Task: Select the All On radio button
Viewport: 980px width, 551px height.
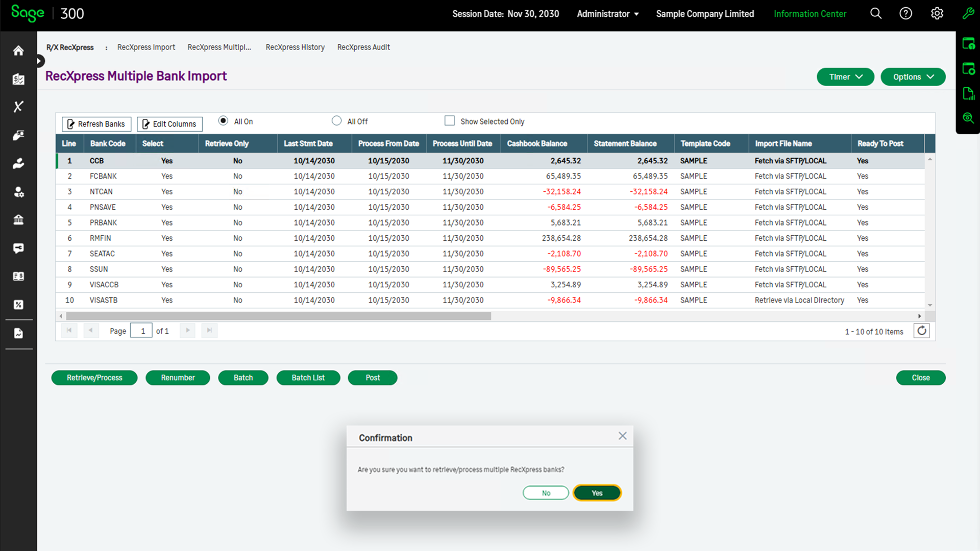Action: coord(223,121)
